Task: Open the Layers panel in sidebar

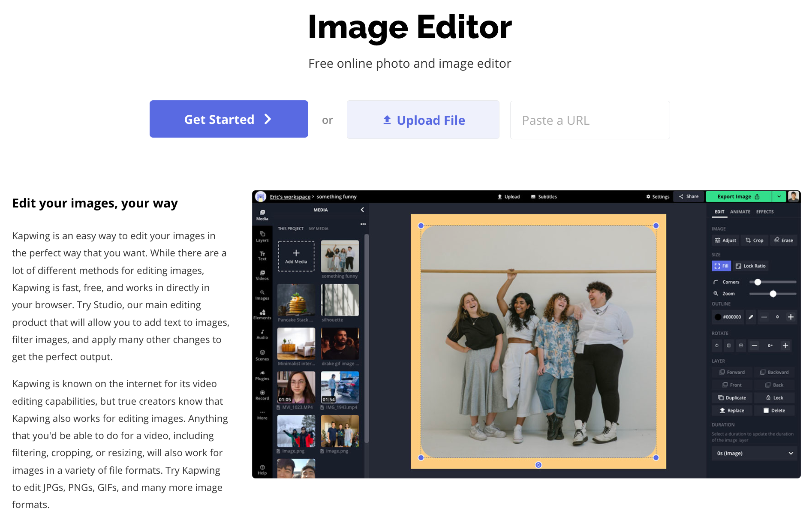Action: point(262,236)
